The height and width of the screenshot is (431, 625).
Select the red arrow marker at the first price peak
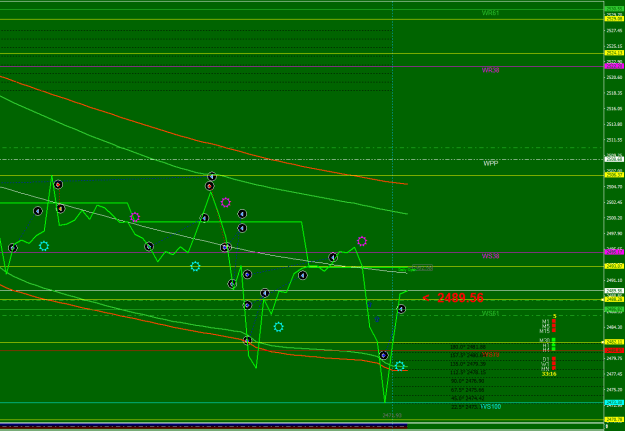(x=58, y=185)
